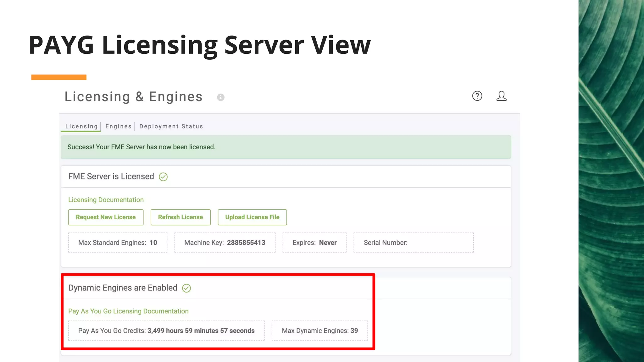
Task: Click Upload License File button
Action: coord(252,217)
